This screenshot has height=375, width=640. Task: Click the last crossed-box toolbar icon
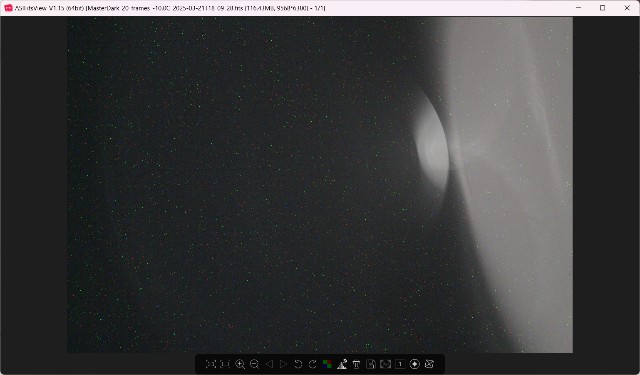[x=429, y=364]
